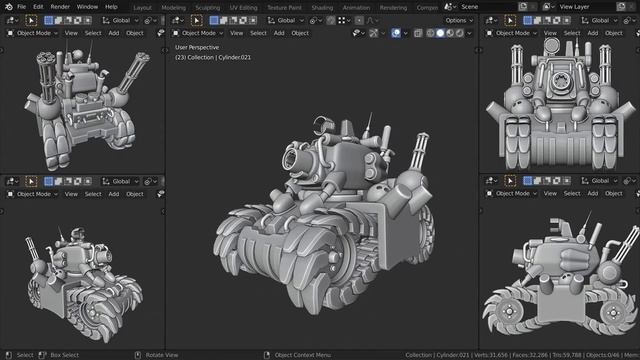Viewport: 640px width, 360px height.
Task: Open Object Mode dropdown in bottom-left viewport
Action: click(x=33, y=194)
